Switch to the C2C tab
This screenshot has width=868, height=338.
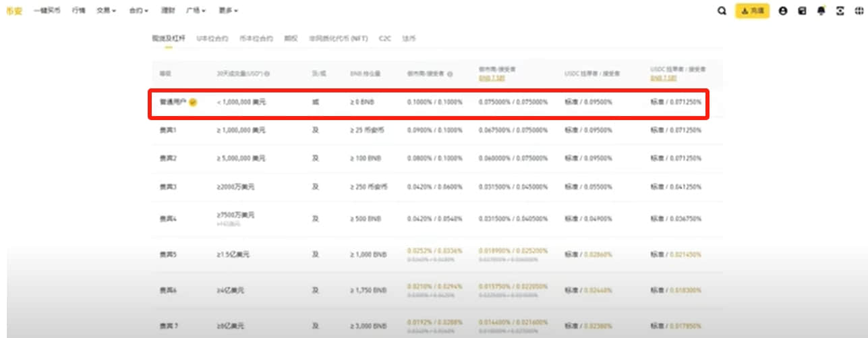pos(385,39)
